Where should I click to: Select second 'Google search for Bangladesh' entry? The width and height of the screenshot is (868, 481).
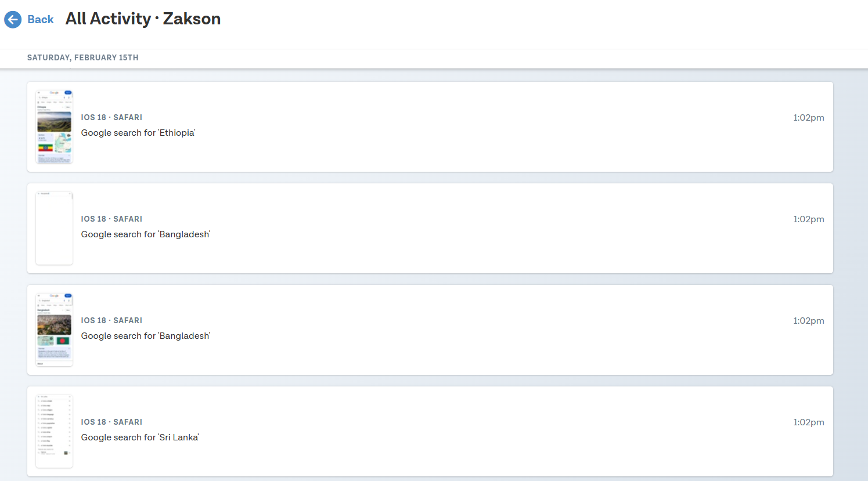146,336
